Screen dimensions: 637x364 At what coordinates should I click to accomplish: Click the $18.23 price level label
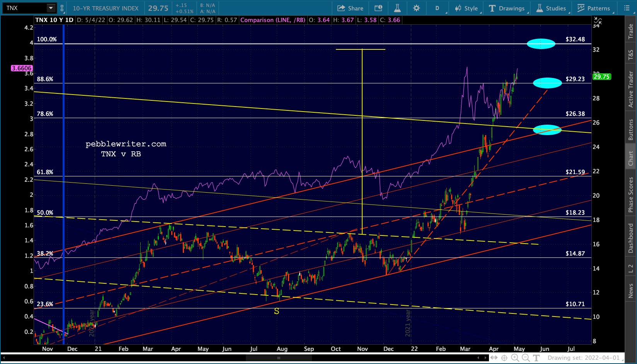575,213
